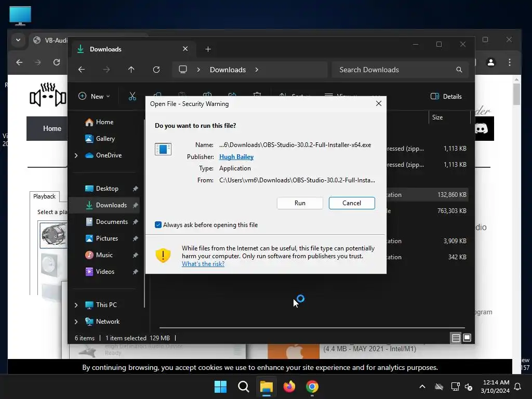The width and height of the screenshot is (532, 399).
Task: Click the Search Downloads field
Action: click(401, 70)
